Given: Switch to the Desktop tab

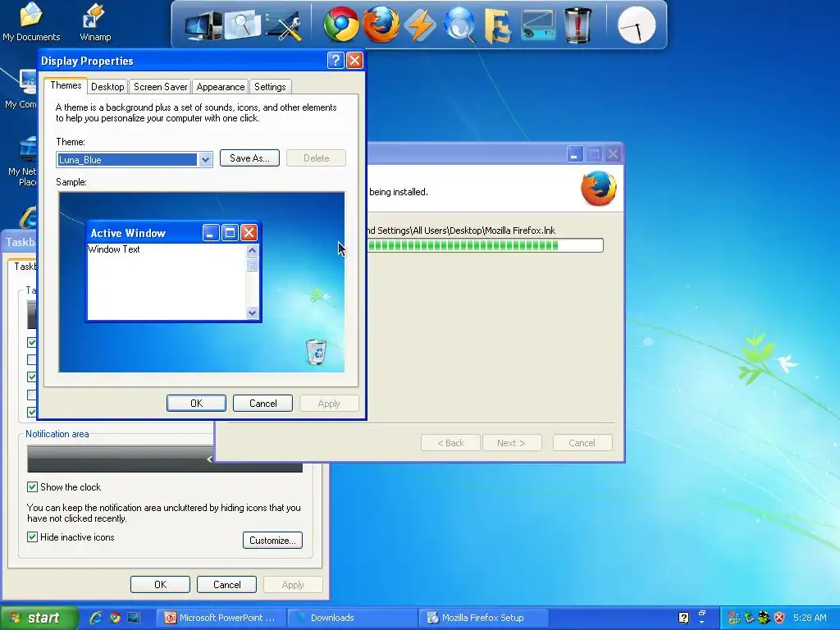Looking at the screenshot, I should pyautogui.click(x=107, y=87).
